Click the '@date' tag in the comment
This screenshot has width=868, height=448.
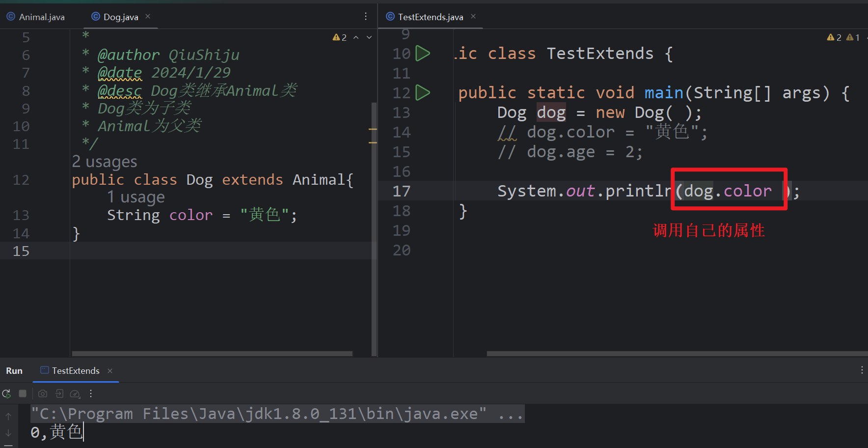tap(120, 73)
